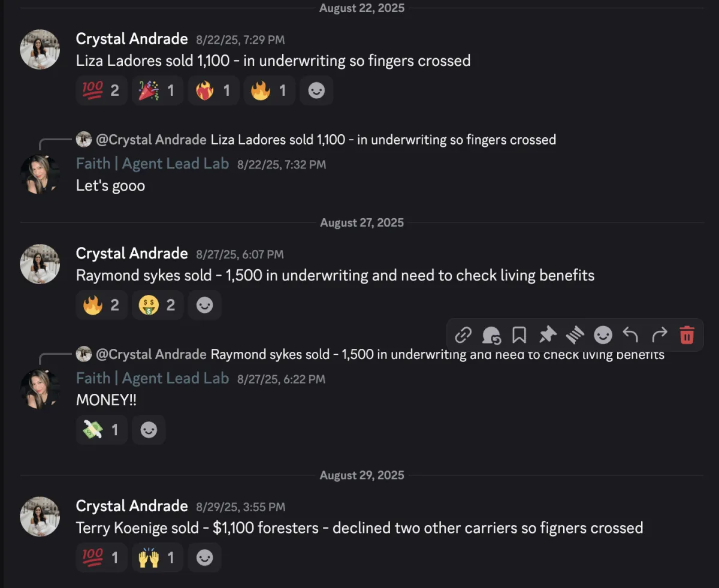The height and width of the screenshot is (588, 719).
Task: Open Faith | Agent Lead Lab username on Let's gooo
Action: pos(152,164)
